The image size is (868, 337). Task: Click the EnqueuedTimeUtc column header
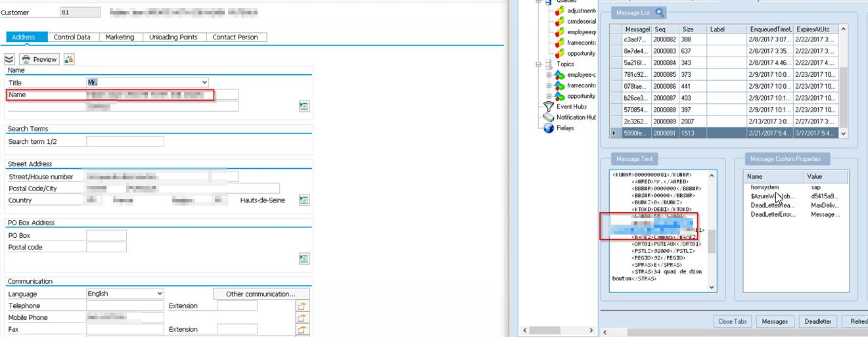click(770, 29)
